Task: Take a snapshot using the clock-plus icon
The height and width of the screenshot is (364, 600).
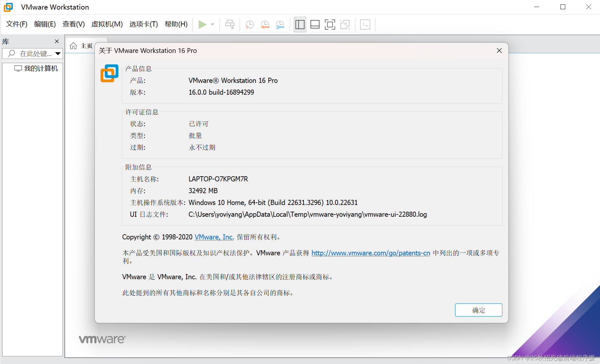Action: [249, 25]
